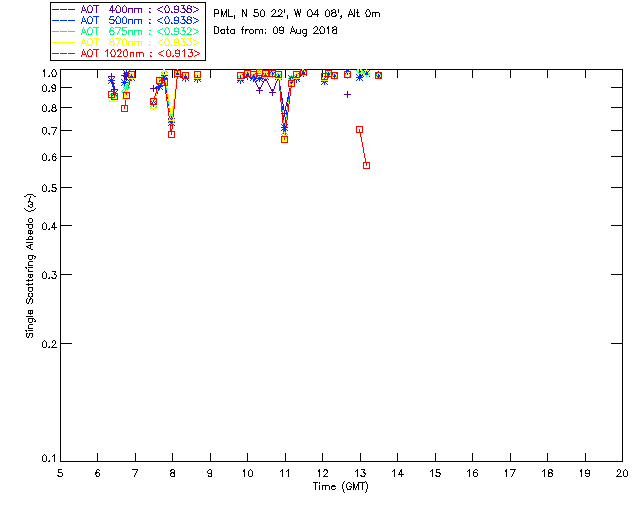The image size is (640, 512).
Task: Click the red square marker at 0.7 near 13 GMT
Action: click(360, 129)
